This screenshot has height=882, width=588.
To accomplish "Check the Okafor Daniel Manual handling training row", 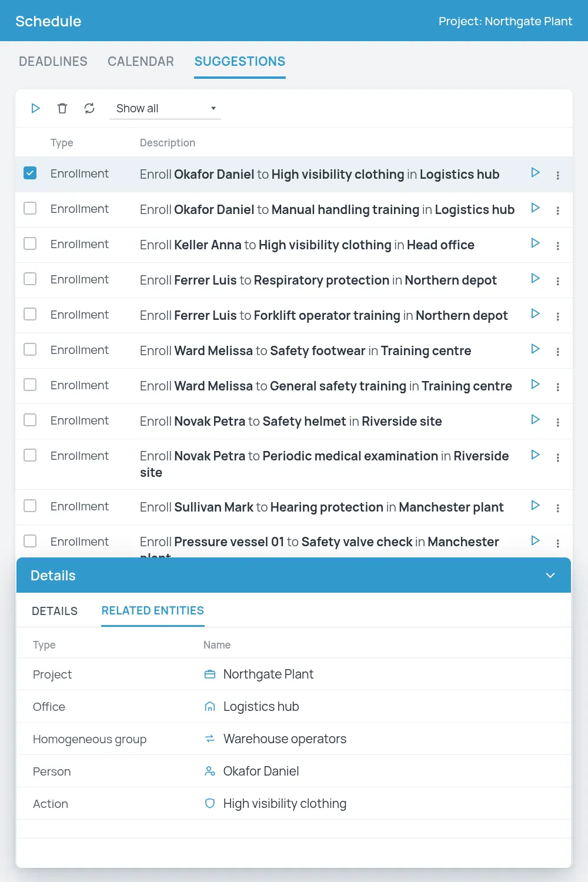I will (30, 208).
